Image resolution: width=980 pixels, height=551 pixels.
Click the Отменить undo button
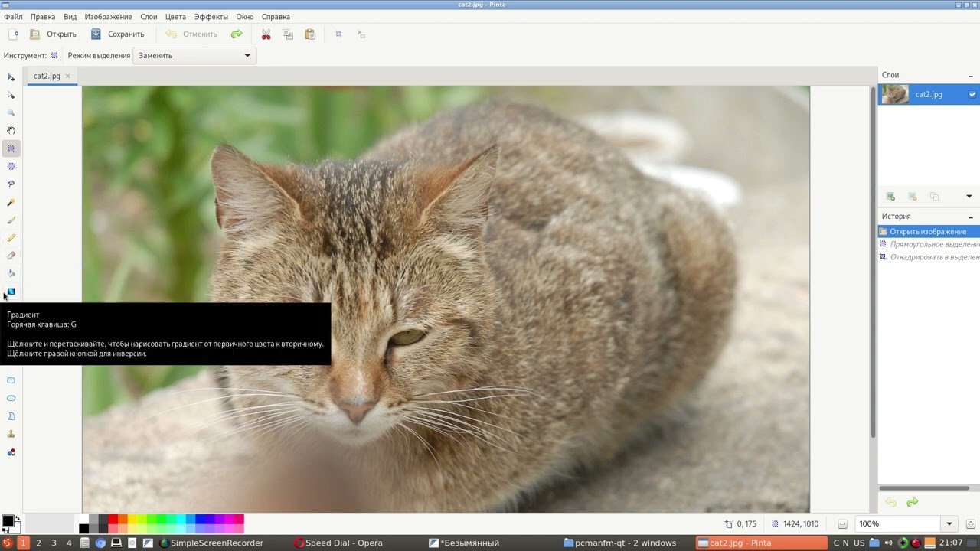(x=191, y=34)
